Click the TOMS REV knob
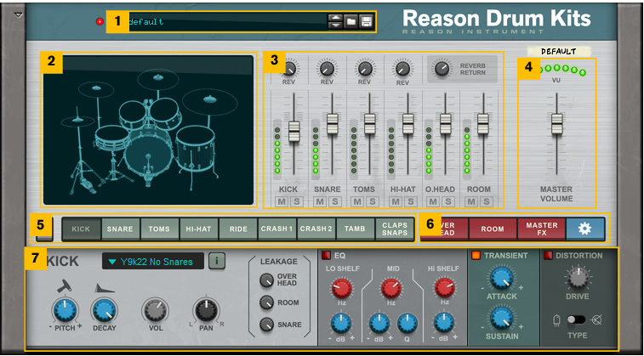The width and height of the screenshot is (644, 356). point(365,68)
